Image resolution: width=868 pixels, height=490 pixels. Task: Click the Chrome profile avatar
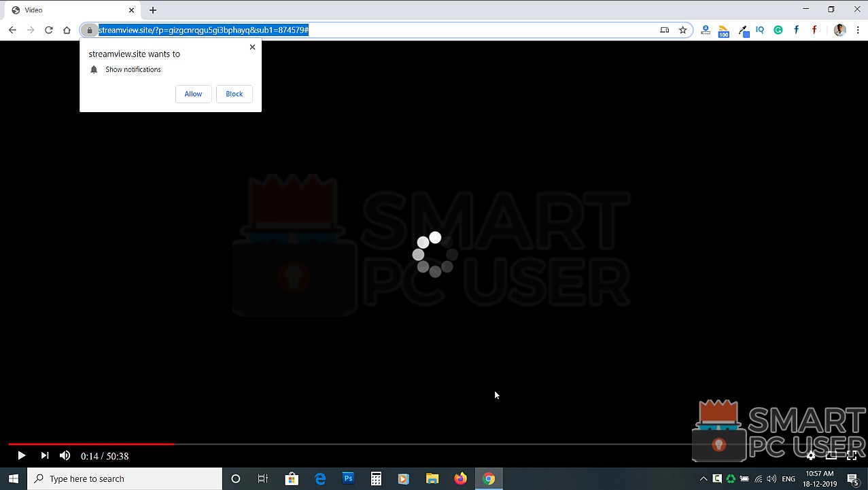839,30
